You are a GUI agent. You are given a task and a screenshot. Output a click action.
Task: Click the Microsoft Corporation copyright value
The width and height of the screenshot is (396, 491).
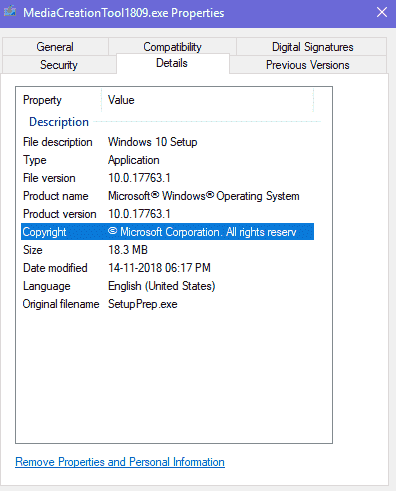[x=202, y=232]
